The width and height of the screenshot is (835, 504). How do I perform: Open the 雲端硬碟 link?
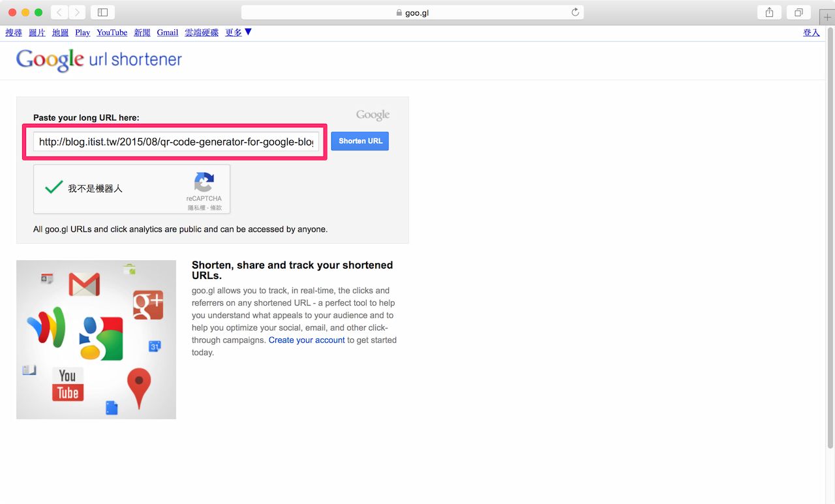click(x=202, y=33)
